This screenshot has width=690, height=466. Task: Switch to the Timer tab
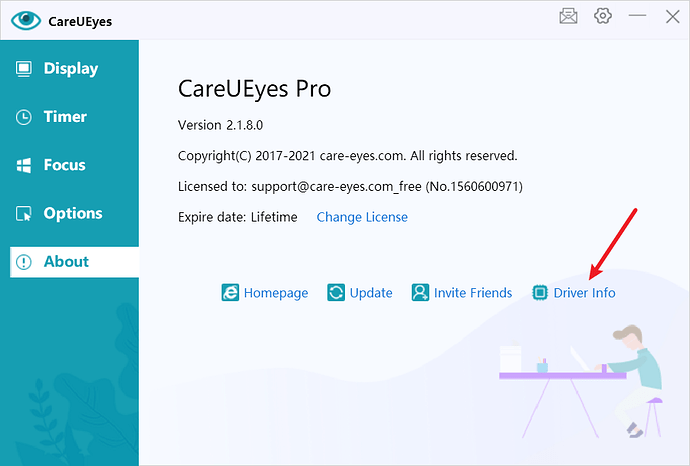point(65,117)
